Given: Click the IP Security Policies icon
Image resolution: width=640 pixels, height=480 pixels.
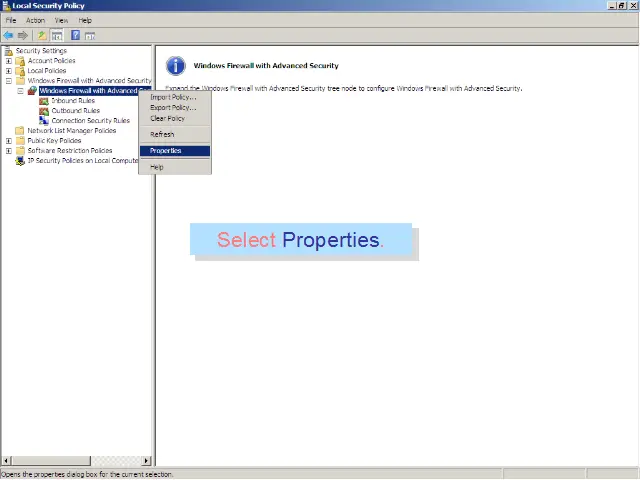Looking at the screenshot, I should point(20,161).
